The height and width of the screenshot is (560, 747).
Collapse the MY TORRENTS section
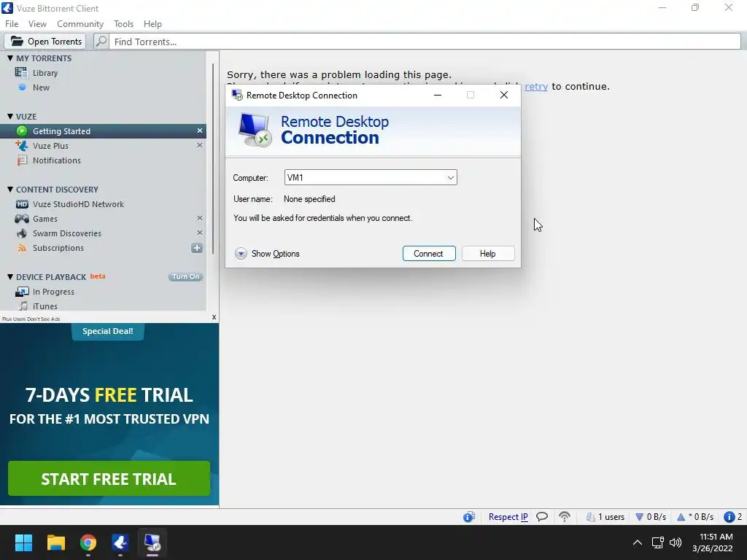[x=10, y=58]
